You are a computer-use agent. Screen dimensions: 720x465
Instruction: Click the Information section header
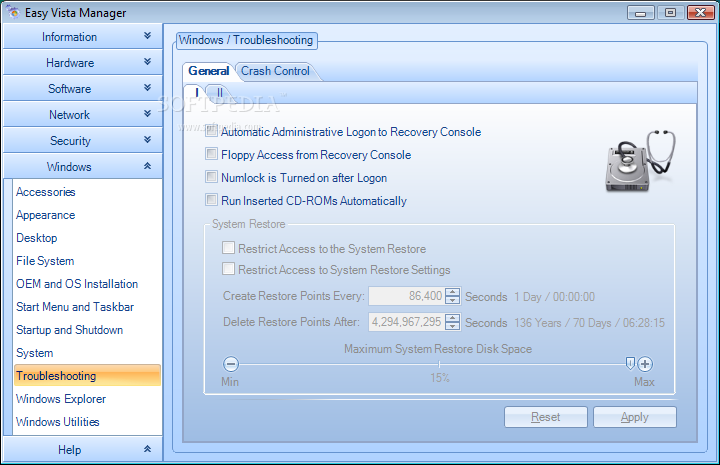pos(83,36)
